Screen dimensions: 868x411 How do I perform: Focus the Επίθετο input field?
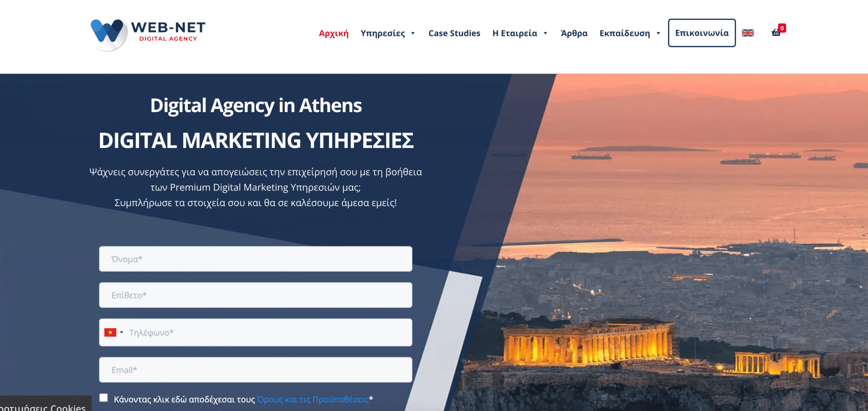pyautogui.click(x=256, y=295)
